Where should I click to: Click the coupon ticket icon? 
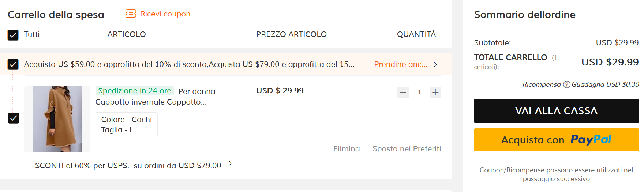tap(131, 14)
